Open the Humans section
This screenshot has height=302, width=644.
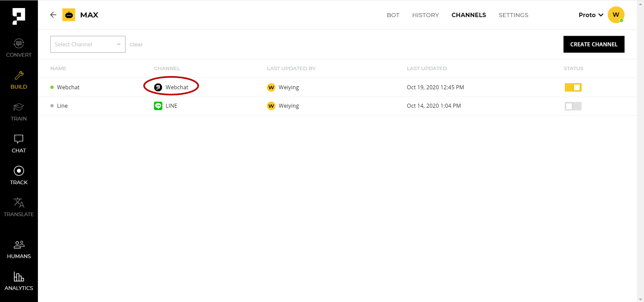pos(19,249)
